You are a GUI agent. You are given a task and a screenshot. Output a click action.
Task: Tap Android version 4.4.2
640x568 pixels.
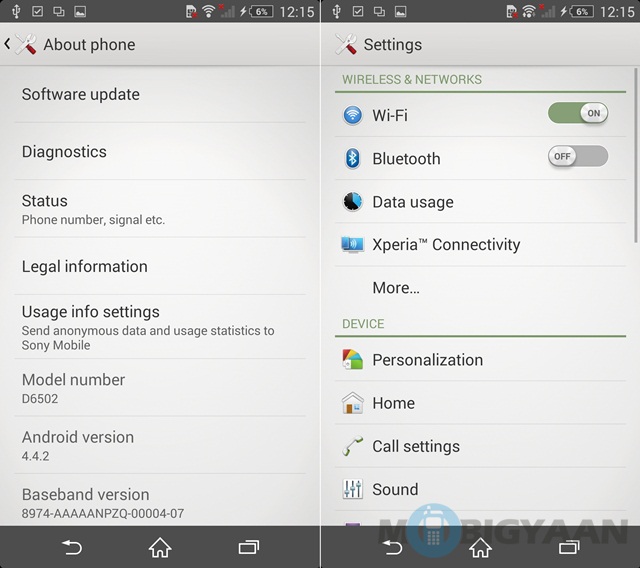click(x=160, y=445)
